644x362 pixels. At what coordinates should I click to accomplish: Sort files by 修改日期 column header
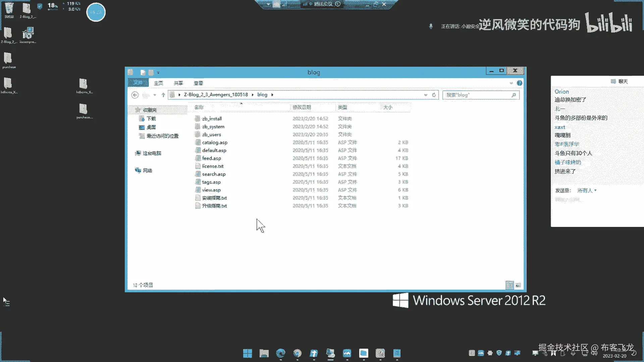coord(302,107)
